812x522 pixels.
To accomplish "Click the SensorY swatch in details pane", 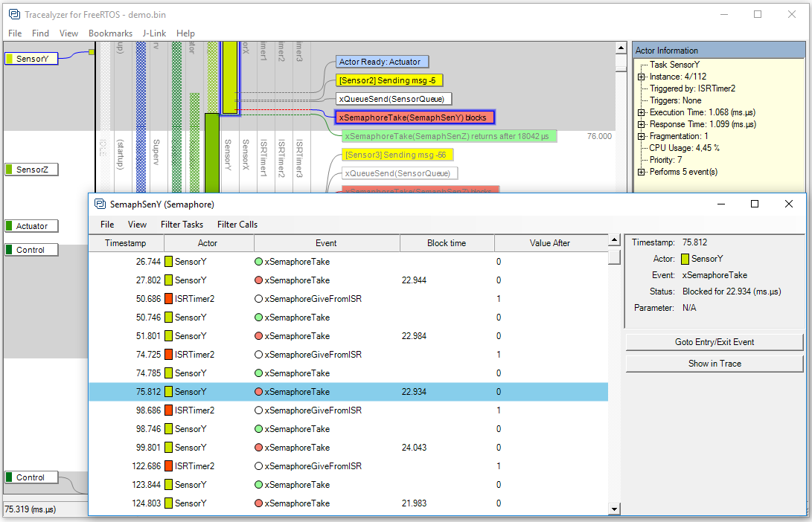I will point(685,259).
